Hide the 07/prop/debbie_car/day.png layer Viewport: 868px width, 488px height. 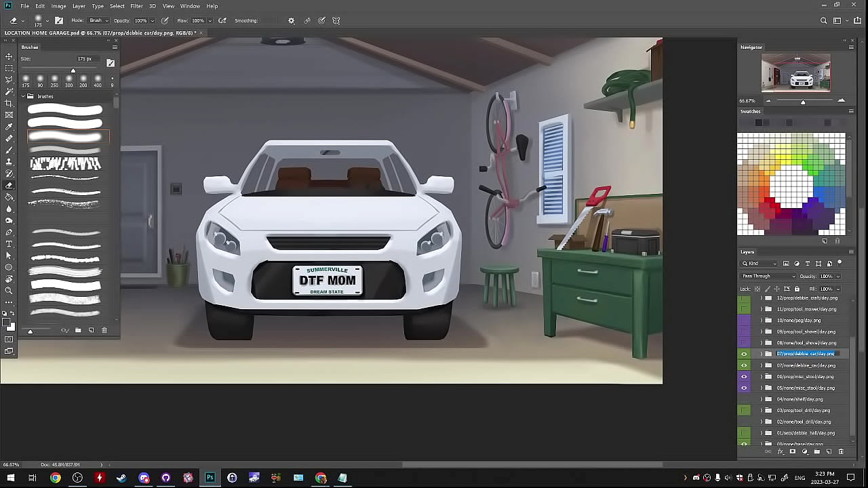744,354
